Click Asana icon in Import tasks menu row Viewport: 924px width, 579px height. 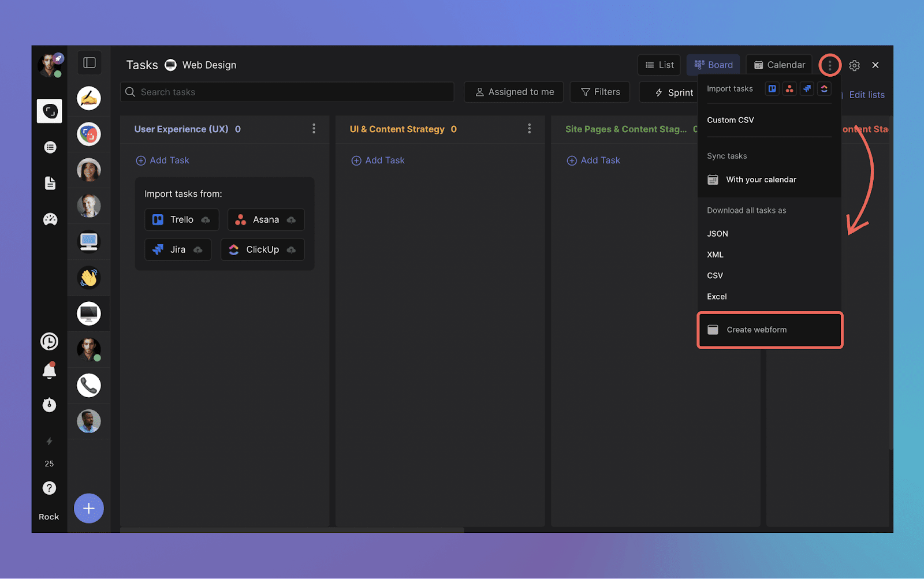click(789, 89)
